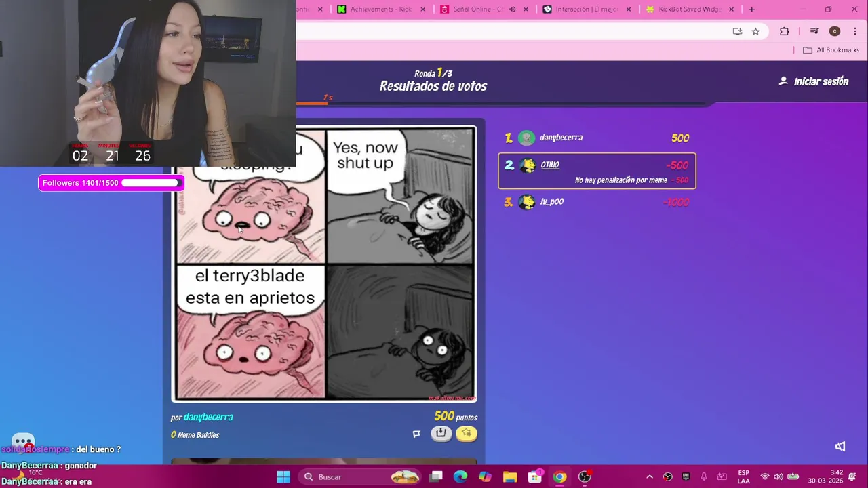
Task: Switch to the Señal Online tab
Action: click(477, 9)
